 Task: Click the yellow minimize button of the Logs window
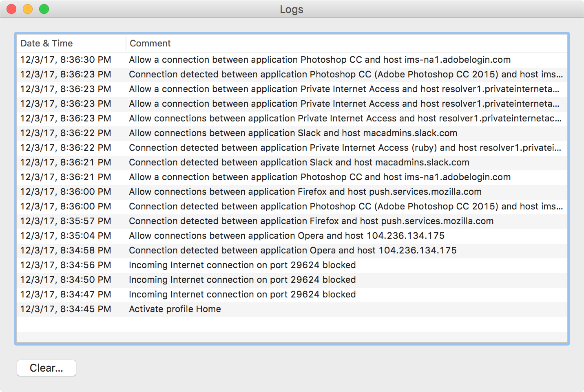tap(28, 9)
